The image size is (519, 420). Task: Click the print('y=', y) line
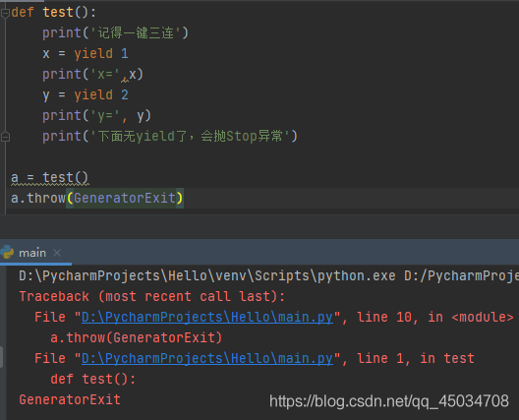(x=96, y=116)
